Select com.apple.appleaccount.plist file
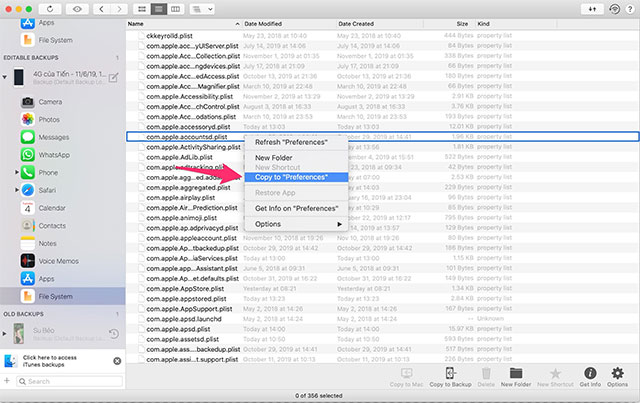 click(x=382, y=238)
